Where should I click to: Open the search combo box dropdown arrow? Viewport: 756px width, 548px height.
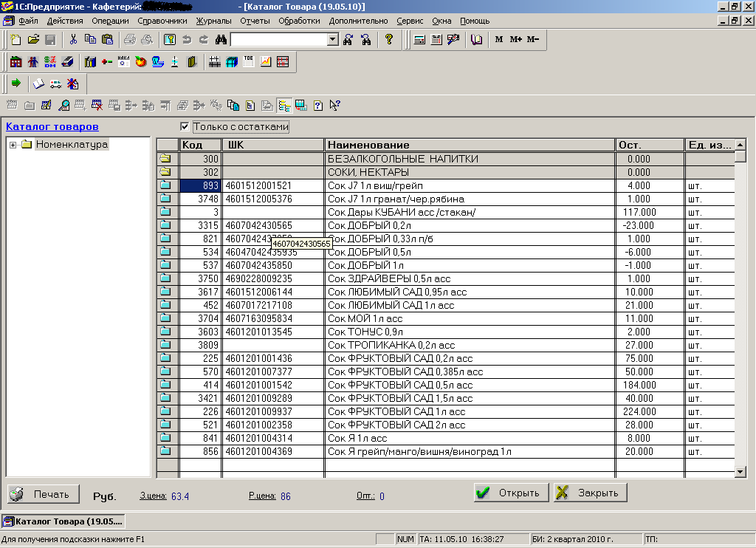coord(332,40)
